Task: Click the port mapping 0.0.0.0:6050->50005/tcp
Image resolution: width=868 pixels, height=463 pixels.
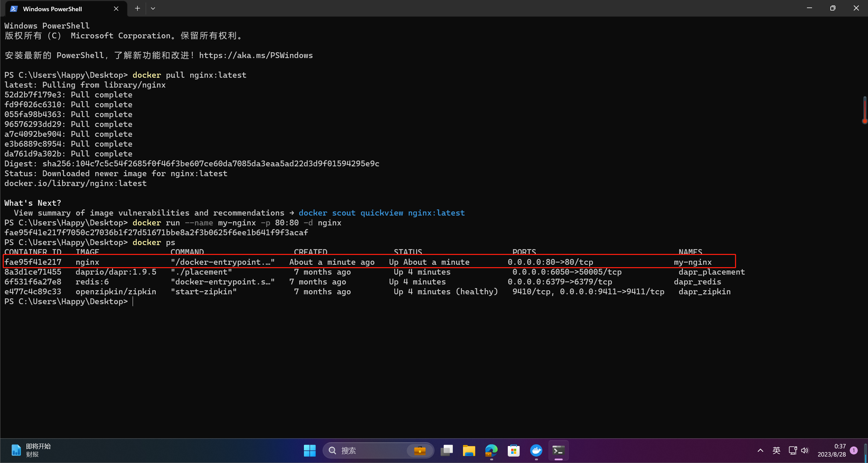Action: 567,272
